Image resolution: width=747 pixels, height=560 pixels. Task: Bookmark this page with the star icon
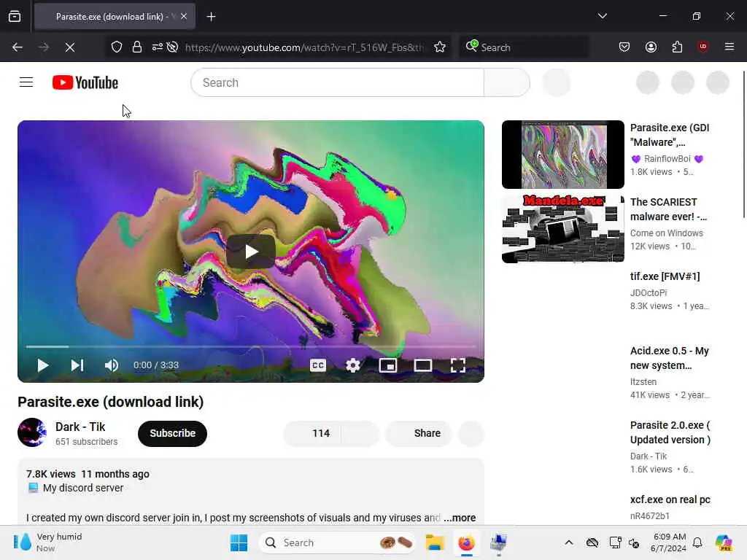pos(440,47)
